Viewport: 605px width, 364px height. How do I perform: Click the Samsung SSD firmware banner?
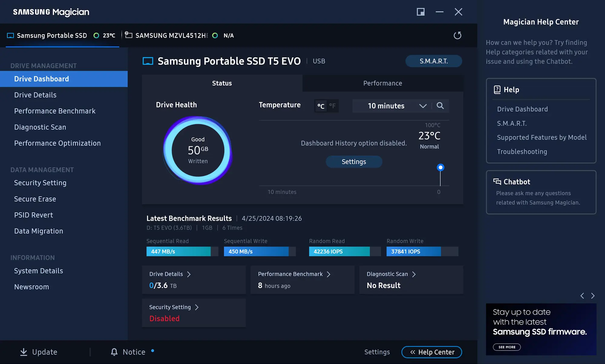tap(541, 329)
